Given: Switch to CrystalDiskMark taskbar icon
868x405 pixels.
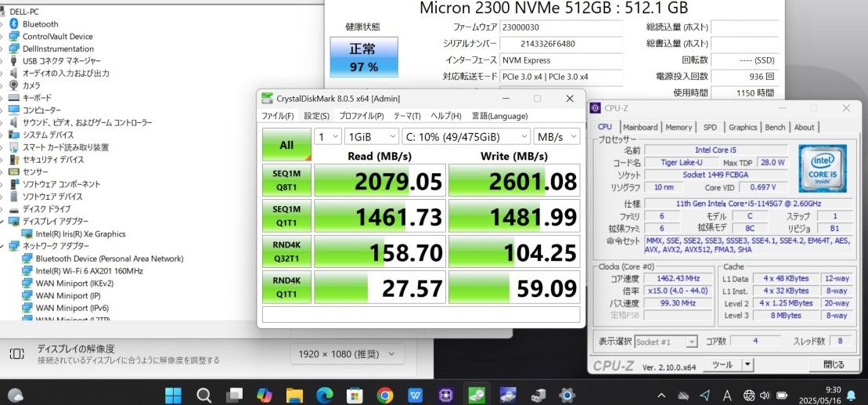Looking at the screenshot, I should [x=476, y=395].
